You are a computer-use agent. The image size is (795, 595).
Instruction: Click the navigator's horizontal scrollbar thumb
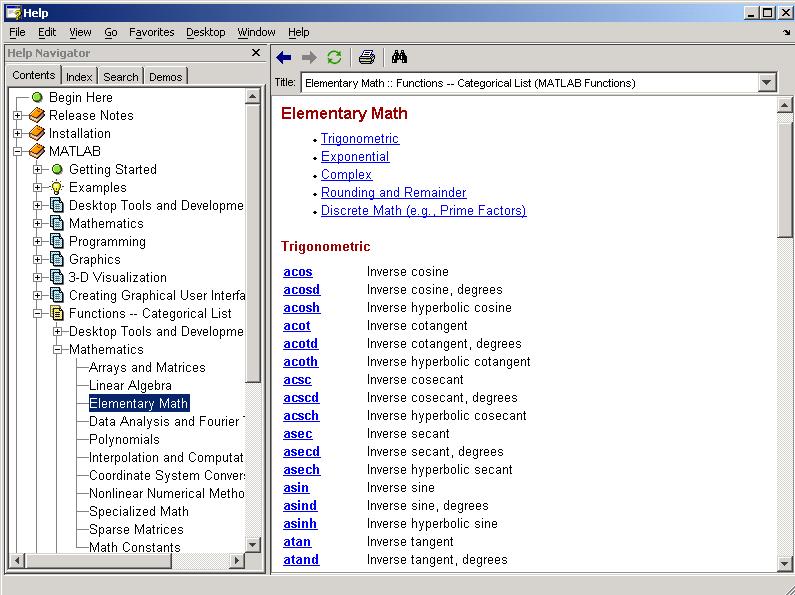[98, 561]
